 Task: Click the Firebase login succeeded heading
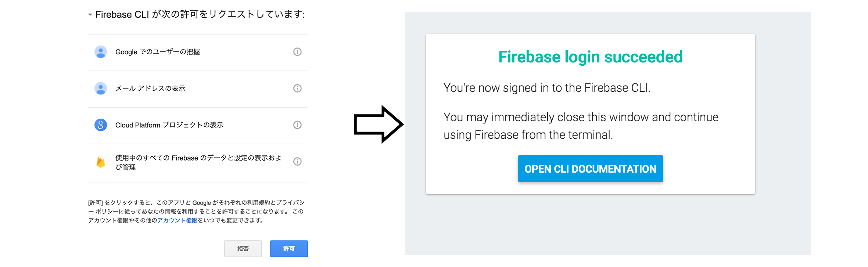[590, 57]
